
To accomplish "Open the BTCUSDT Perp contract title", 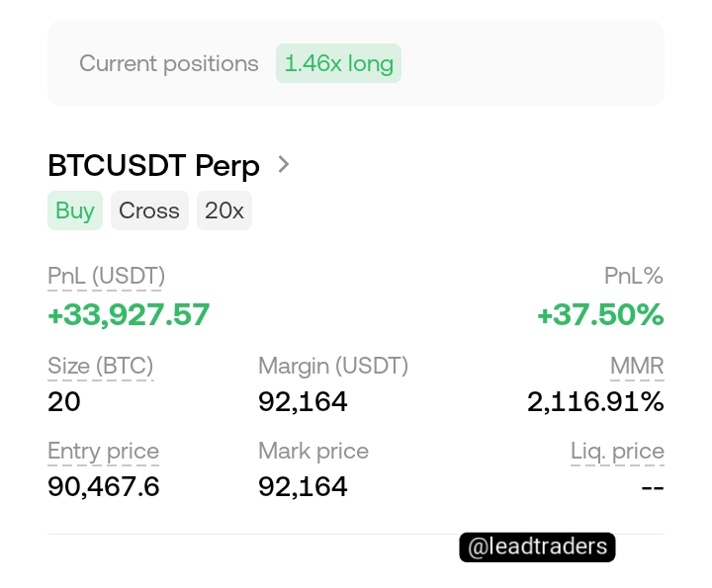I will coord(153,165).
